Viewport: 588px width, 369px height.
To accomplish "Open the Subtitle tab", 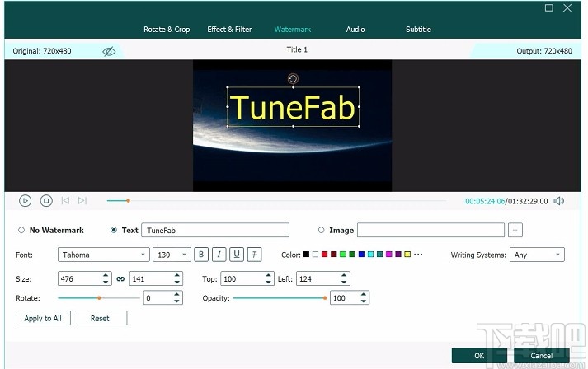I will 418,30.
